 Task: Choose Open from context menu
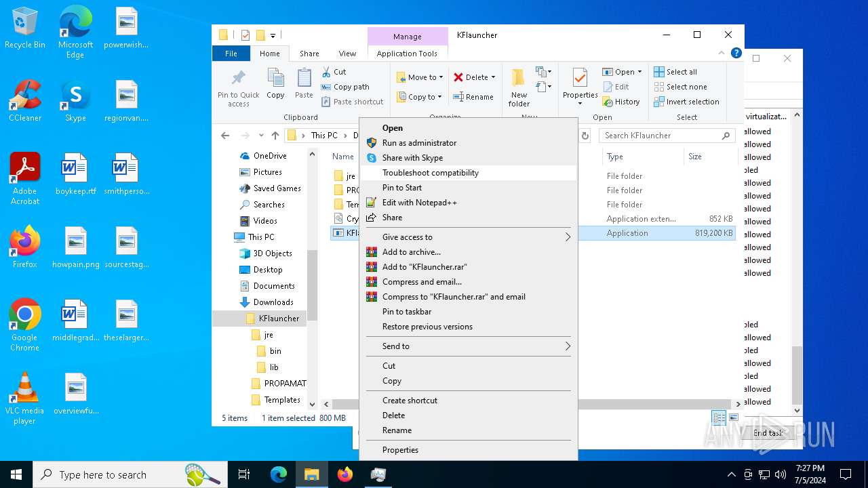pyautogui.click(x=469, y=128)
